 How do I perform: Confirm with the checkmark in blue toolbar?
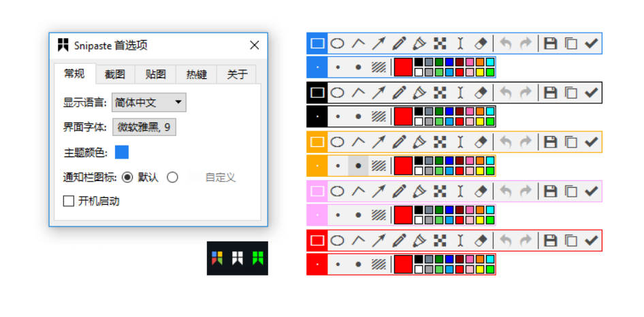591,43
